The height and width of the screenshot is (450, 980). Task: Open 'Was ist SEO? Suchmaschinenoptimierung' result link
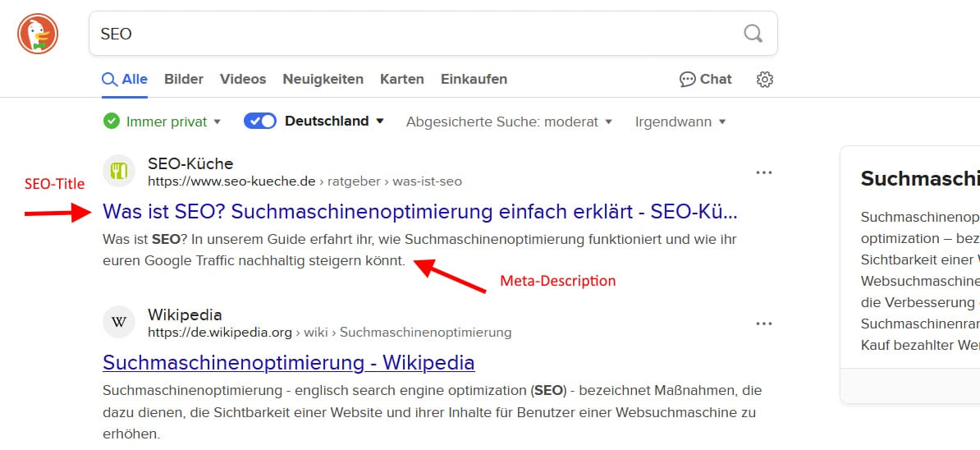pos(420,212)
